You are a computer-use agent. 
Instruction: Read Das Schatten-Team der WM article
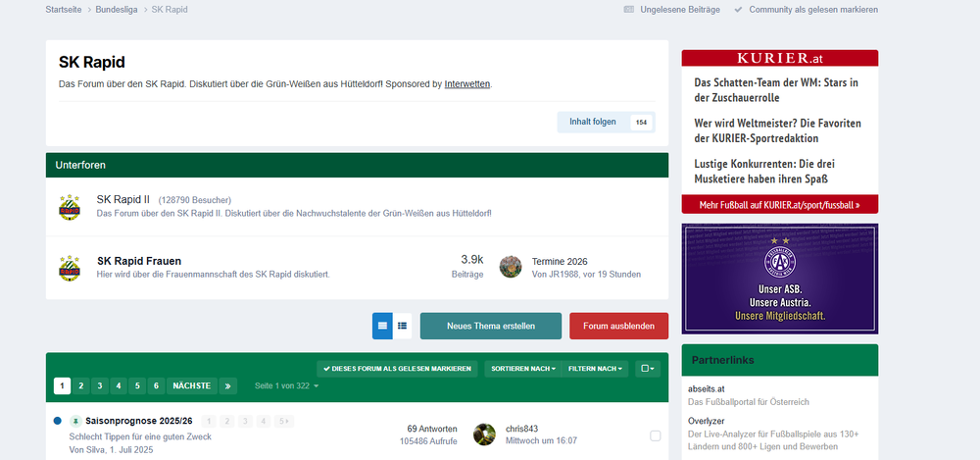pos(776,90)
